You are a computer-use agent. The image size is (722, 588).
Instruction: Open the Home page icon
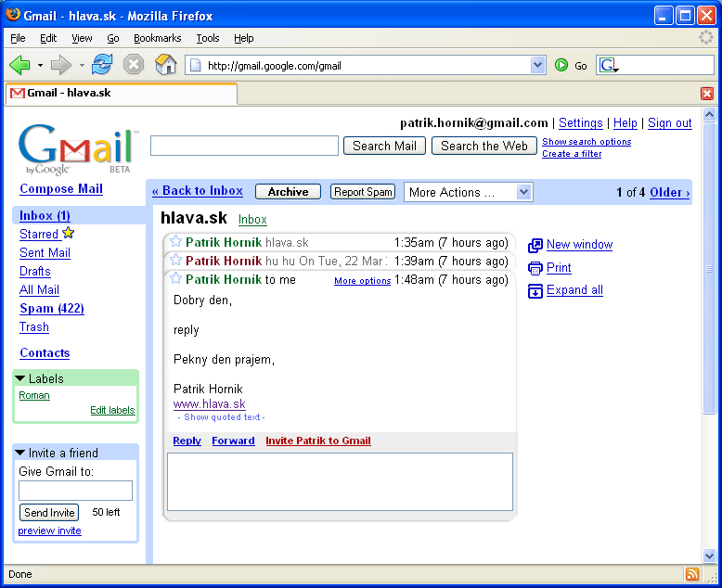tap(165, 65)
